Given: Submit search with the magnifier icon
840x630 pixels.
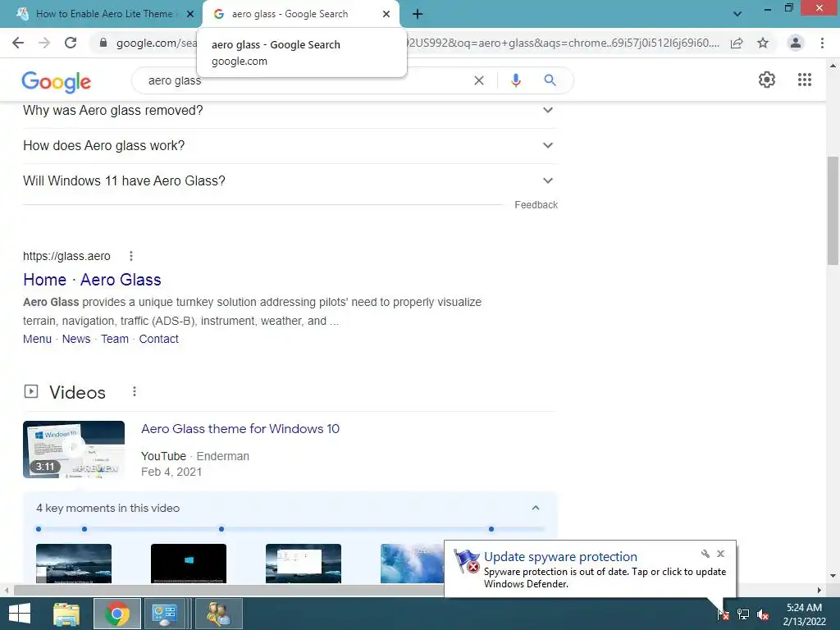Looking at the screenshot, I should point(550,80).
